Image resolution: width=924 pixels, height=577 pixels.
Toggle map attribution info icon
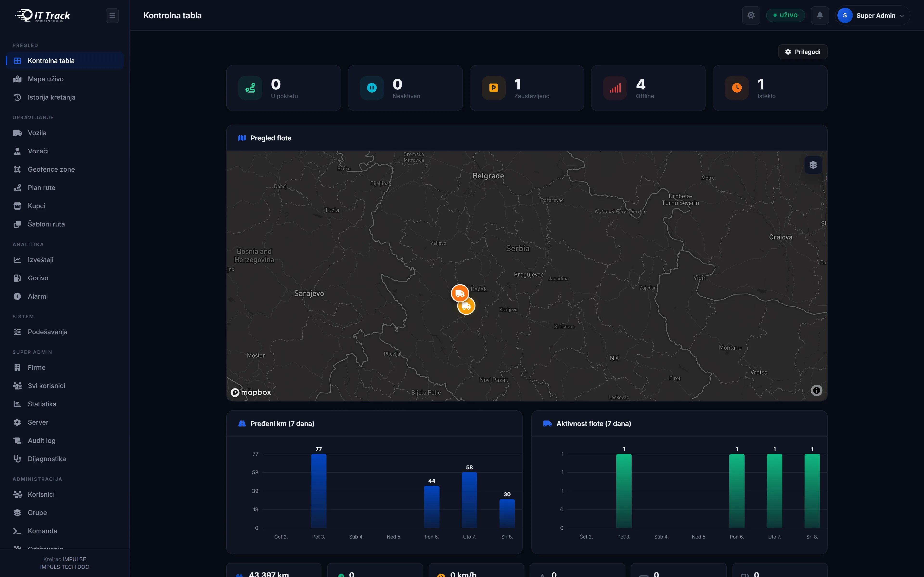click(x=817, y=390)
